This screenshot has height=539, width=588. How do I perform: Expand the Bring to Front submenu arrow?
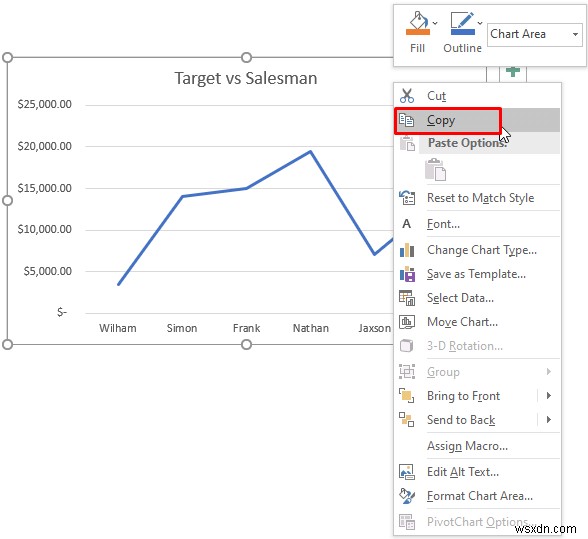tap(549, 396)
